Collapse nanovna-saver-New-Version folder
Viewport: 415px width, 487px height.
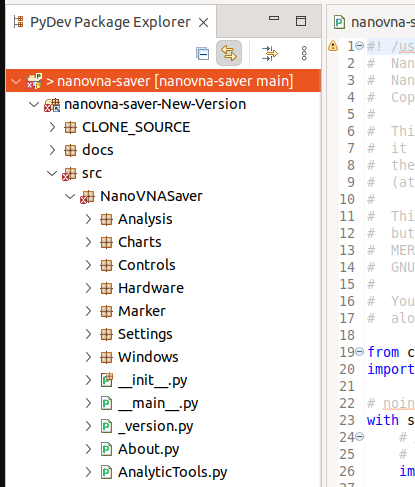point(34,104)
